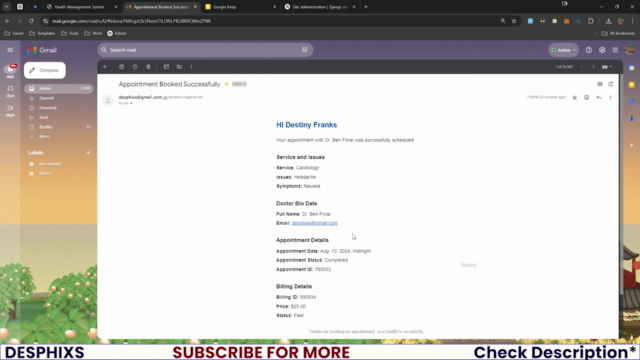Open Keep side panel icon
The height and width of the screenshot is (360, 640).
point(631,84)
